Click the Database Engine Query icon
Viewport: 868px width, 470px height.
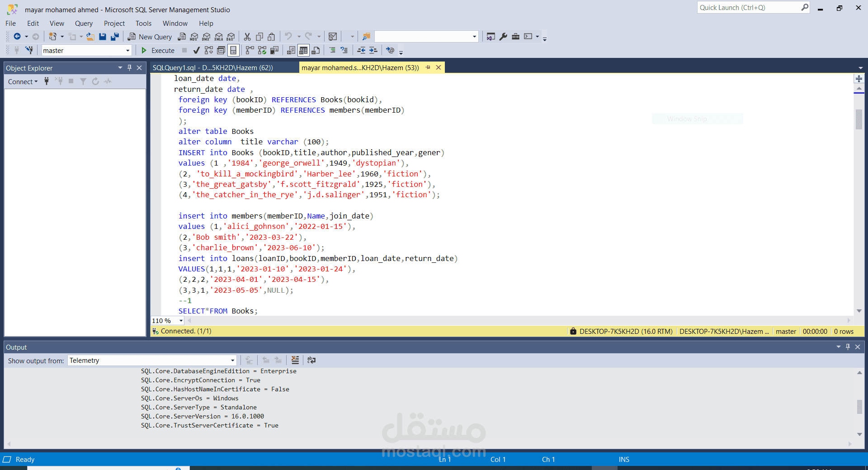click(182, 37)
